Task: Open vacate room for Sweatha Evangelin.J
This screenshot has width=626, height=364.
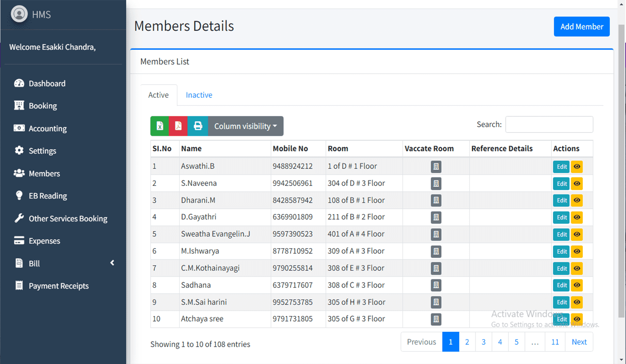Action: [x=436, y=234]
